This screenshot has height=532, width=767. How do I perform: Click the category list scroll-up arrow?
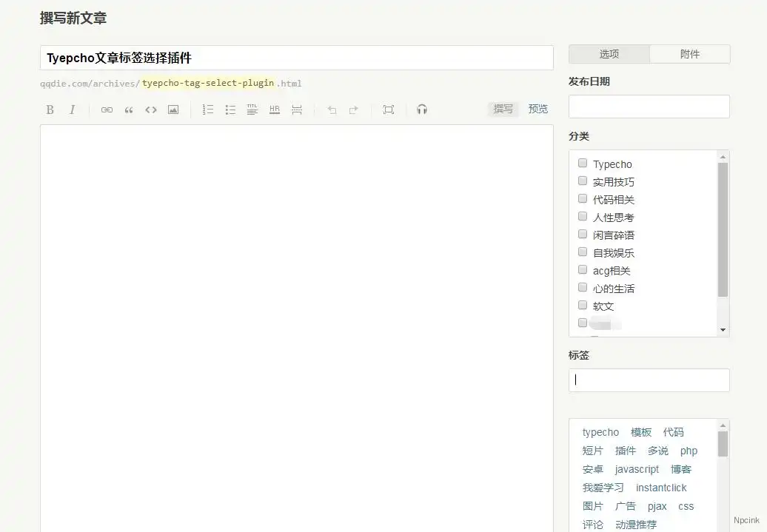723,157
